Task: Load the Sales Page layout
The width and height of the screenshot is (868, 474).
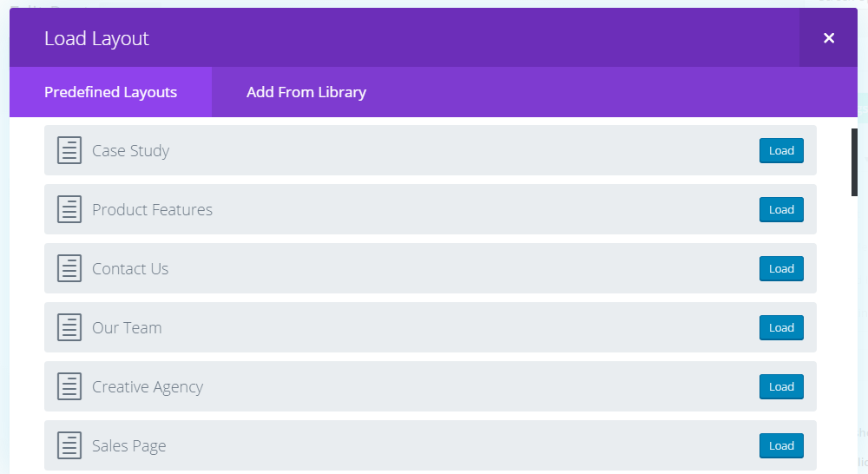Action: pyautogui.click(x=781, y=446)
